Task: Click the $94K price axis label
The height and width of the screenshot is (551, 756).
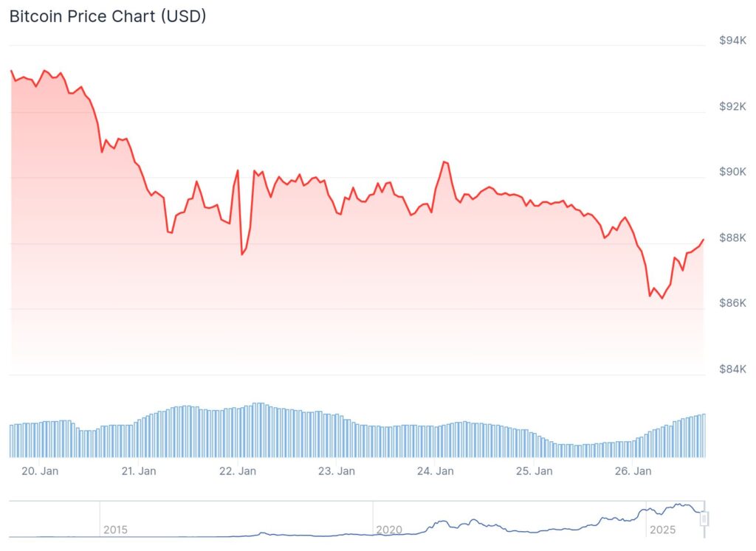Action: tap(733, 41)
